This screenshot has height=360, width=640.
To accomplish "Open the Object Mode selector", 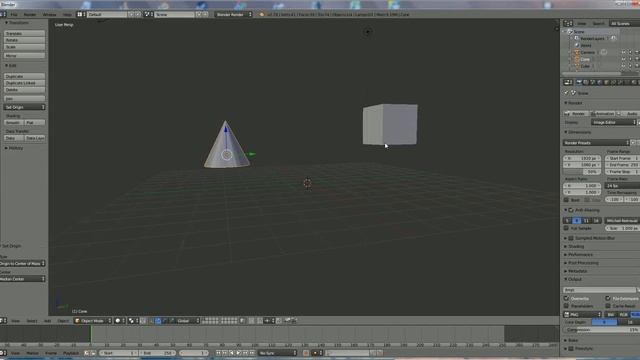I will (x=93, y=321).
